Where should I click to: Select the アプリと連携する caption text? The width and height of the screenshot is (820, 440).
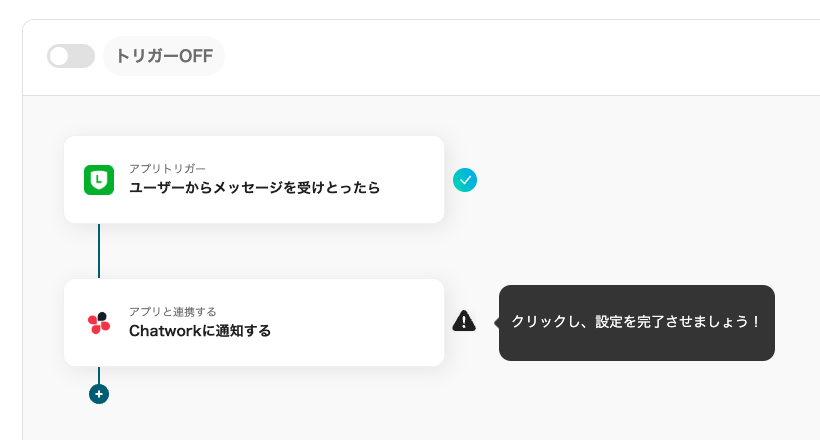click(x=173, y=311)
